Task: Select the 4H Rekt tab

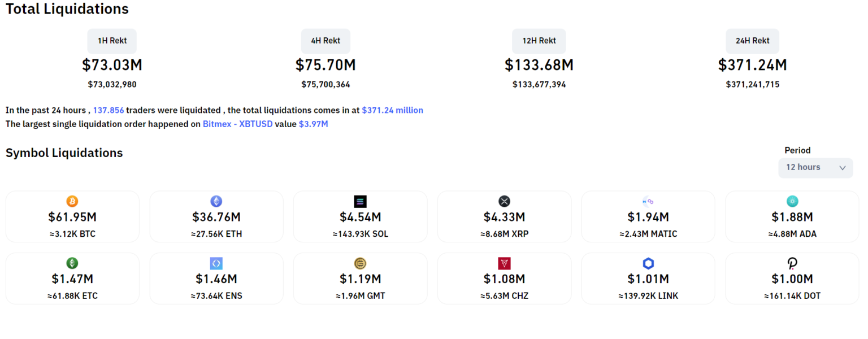Action: pyautogui.click(x=325, y=41)
